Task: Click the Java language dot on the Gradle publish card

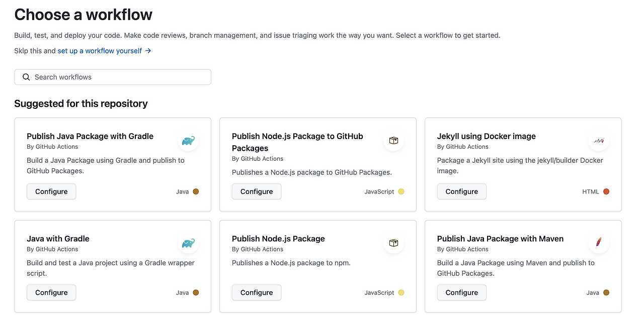Action: [196, 191]
